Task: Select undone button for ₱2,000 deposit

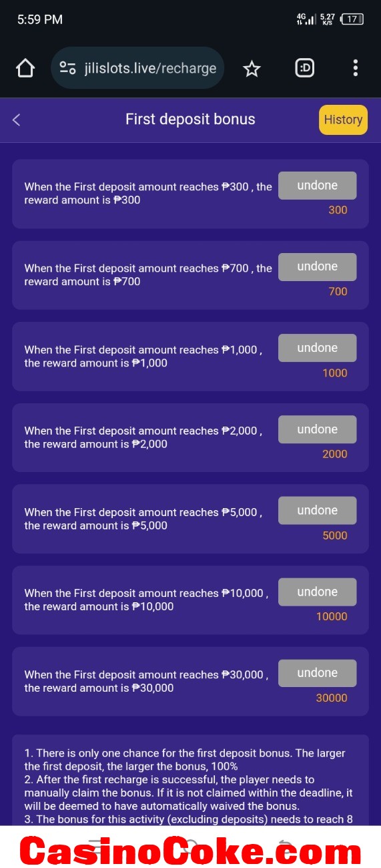Action: click(x=317, y=429)
